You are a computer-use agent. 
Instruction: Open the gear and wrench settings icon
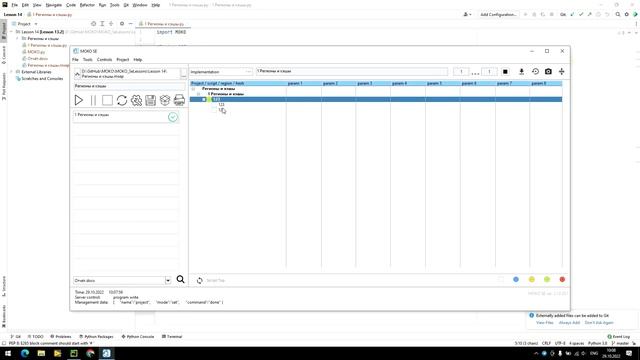click(136, 100)
